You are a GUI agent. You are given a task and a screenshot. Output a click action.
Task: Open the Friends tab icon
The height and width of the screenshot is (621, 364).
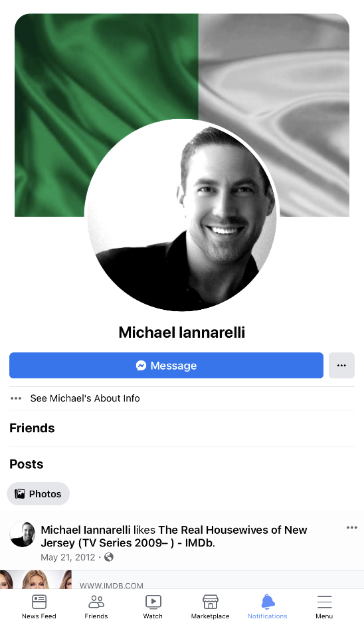point(96,602)
